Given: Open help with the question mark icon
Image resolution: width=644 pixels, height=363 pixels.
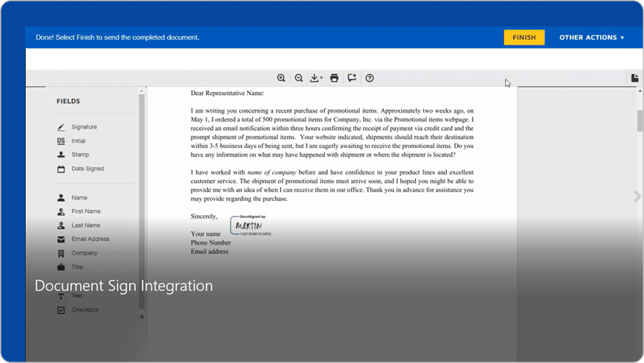Looking at the screenshot, I should (369, 78).
